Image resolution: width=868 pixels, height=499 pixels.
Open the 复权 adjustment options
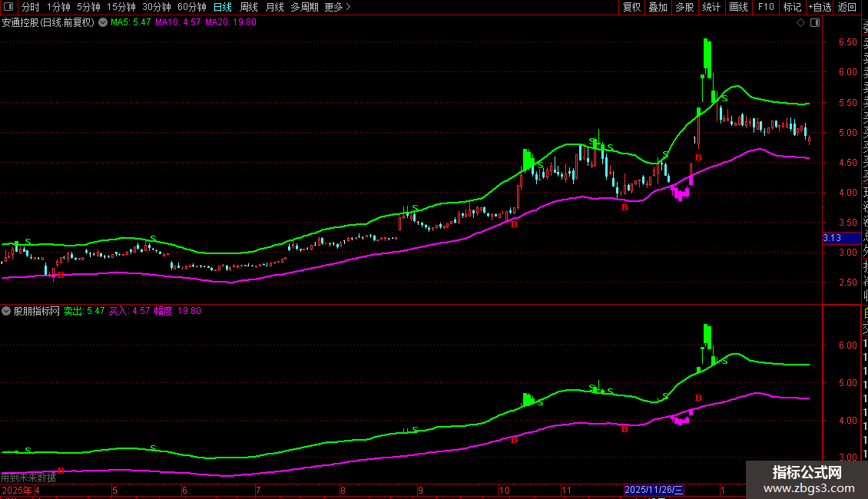631,7
